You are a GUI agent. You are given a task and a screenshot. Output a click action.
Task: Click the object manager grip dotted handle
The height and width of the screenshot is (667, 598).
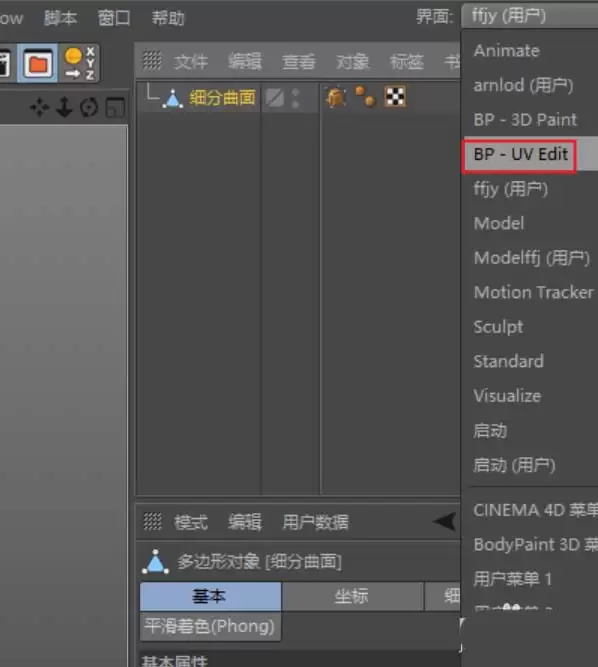[152, 60]
